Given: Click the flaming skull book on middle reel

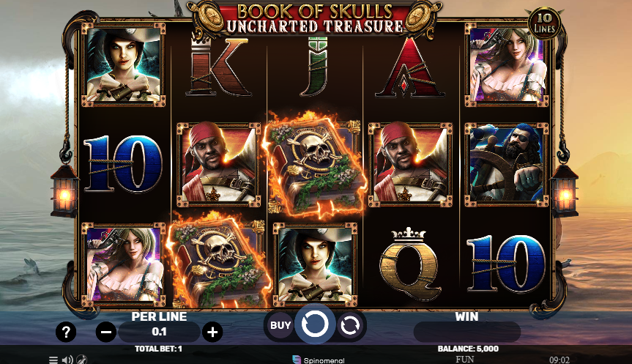Looking at the screenshot, I should coord(314,166).
